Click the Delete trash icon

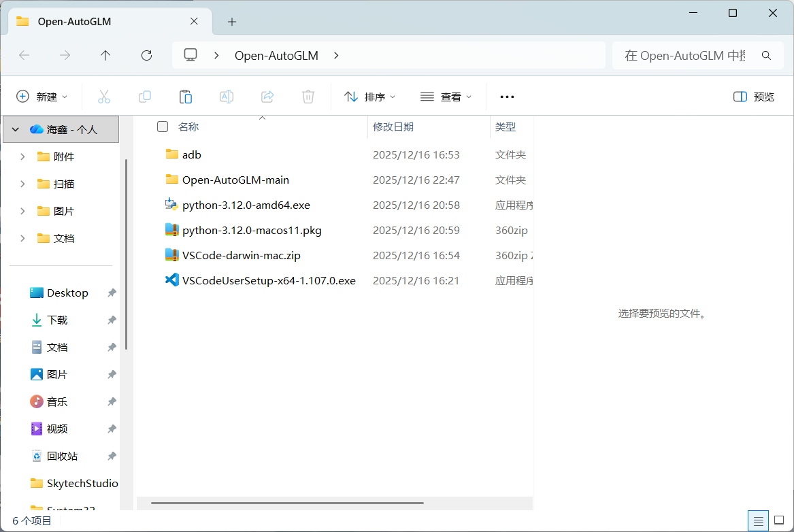tap(308, 96)
